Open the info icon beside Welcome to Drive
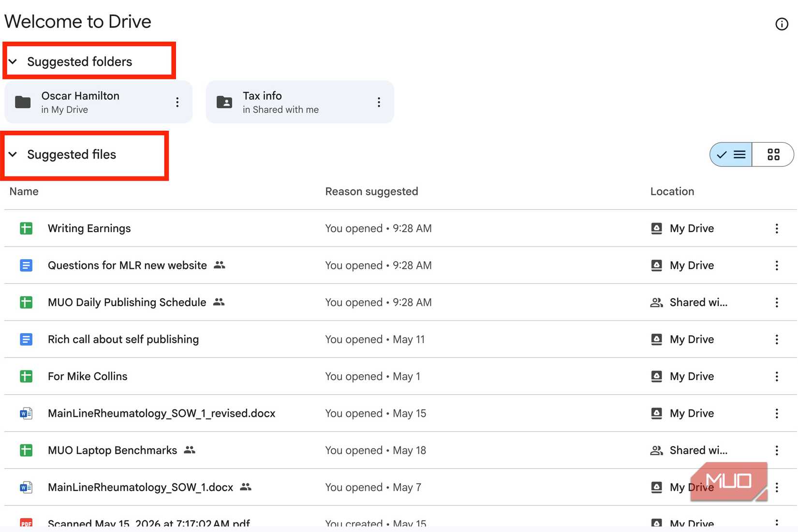The height and width of the screenshot is (532, 798). pyautogui.click(x=782, y=24)
